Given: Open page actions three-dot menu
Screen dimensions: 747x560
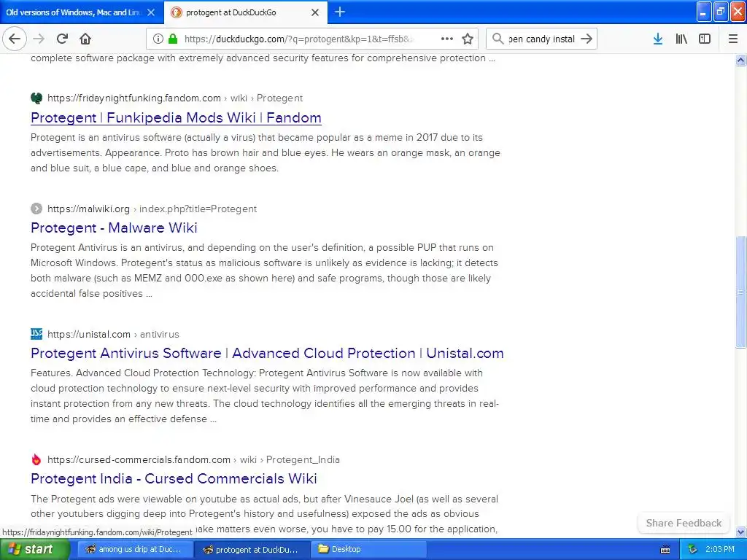Looking at the screenshot, I should pyautogui.click(x=447, y=39).
